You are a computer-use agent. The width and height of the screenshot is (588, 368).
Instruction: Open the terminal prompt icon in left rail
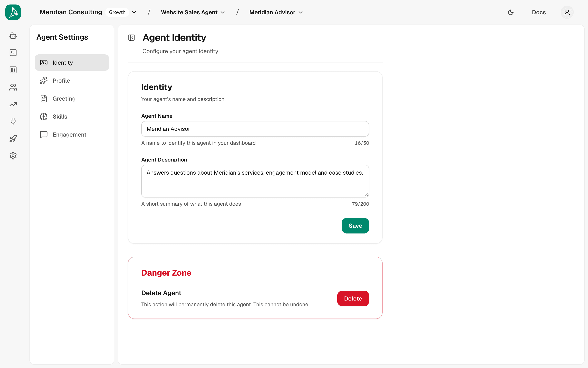coord(13,53)
